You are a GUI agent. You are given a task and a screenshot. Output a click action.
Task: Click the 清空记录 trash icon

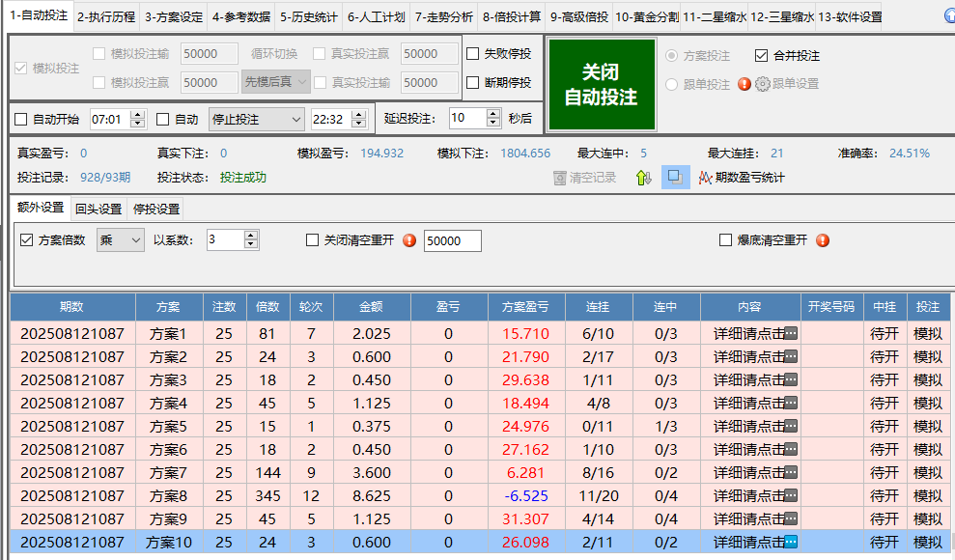click(x=560, y=178)
